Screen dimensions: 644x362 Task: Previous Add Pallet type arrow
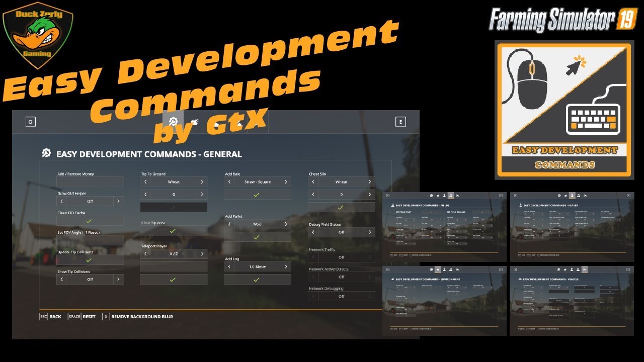pyautogui.click(x=229, y=224)
